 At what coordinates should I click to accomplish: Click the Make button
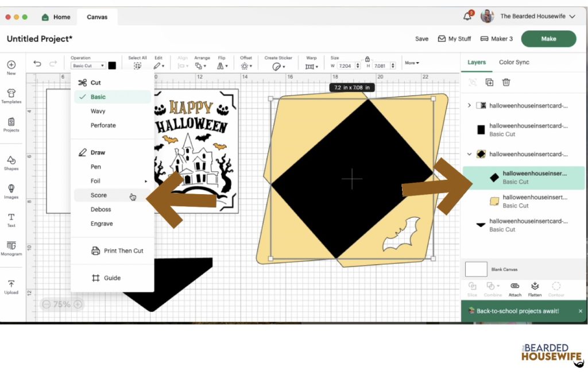click(548, 38)
